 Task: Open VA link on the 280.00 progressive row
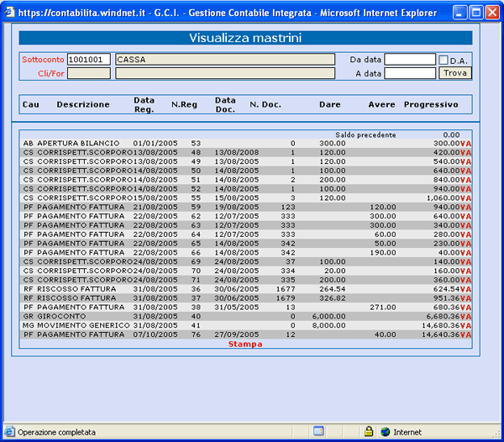click(465, 234)
